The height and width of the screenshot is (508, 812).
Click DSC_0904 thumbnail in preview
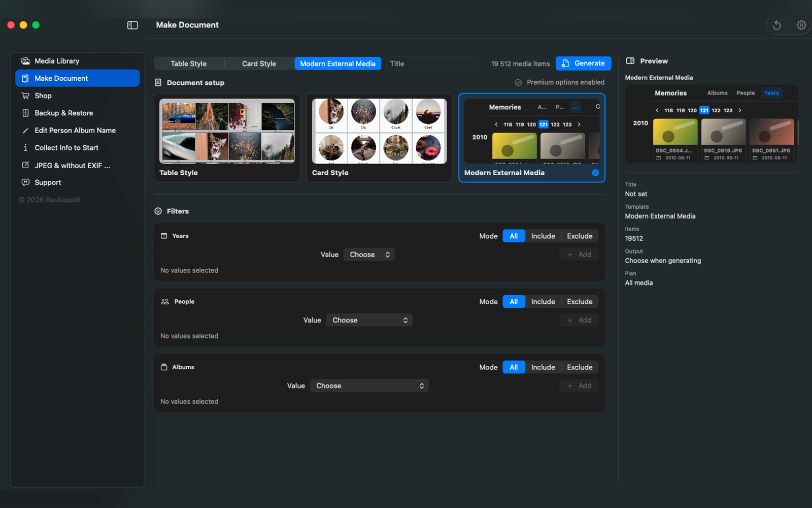(x=675, y=132)
